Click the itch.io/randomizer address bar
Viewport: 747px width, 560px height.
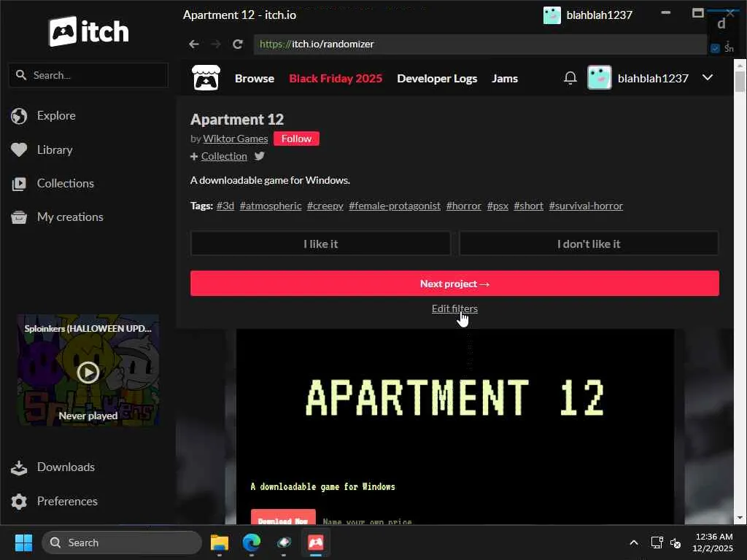[480, 44]
